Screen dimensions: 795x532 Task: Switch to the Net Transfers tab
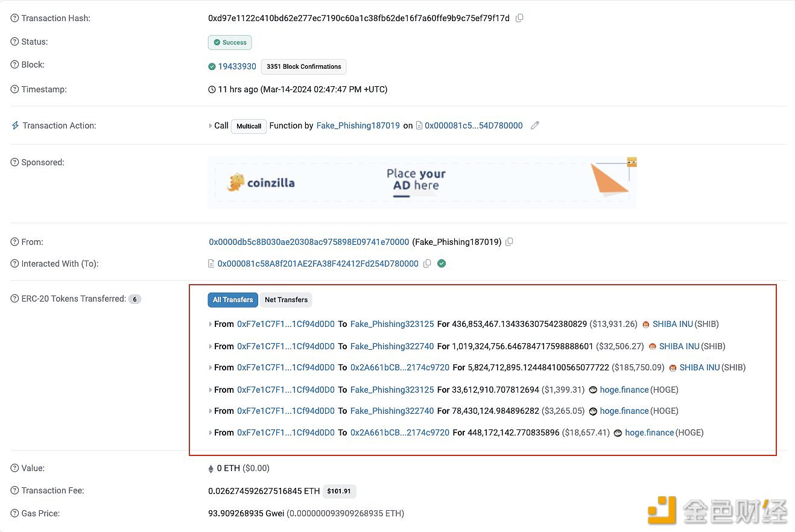(x=286, y=300)
